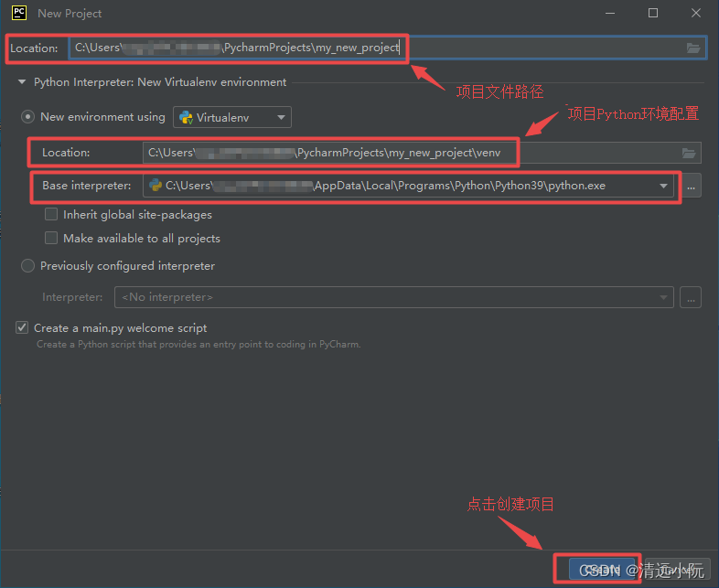Open the No interpreter dropdown
The image size is (719, 588).
click(394, 297)
